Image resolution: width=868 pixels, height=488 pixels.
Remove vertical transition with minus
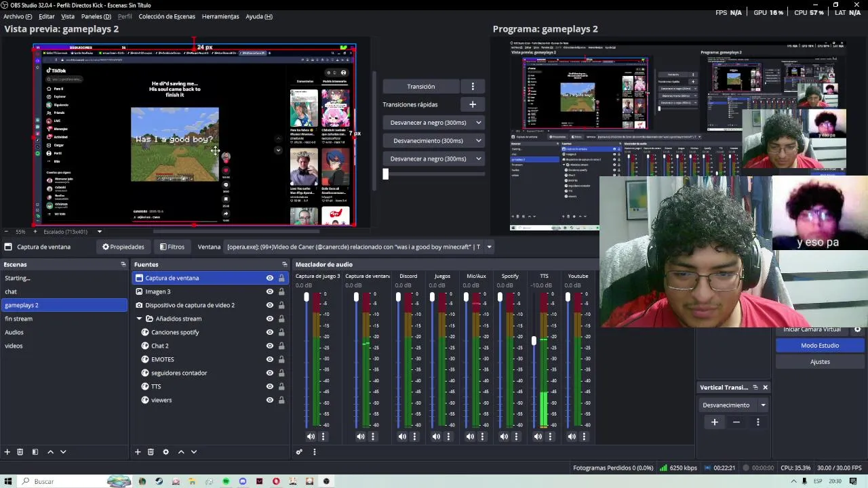point(736,422)
